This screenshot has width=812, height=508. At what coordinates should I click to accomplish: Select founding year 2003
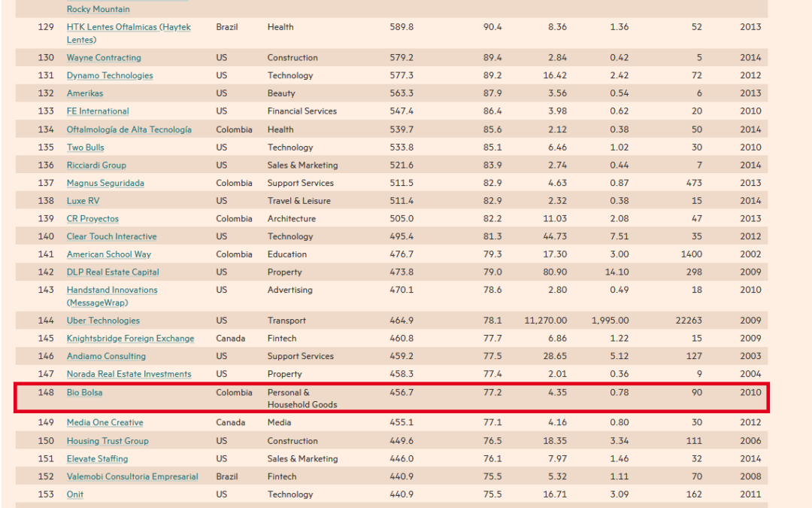(750, 356)
